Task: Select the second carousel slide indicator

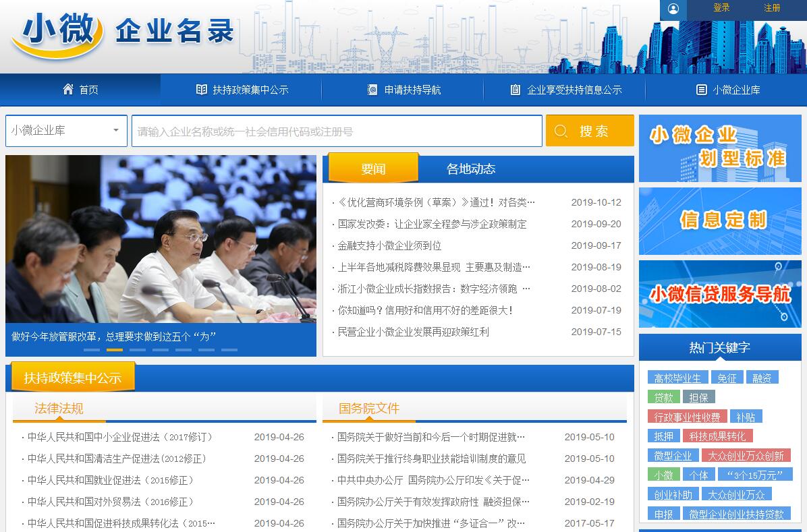Action: (115, 350)
